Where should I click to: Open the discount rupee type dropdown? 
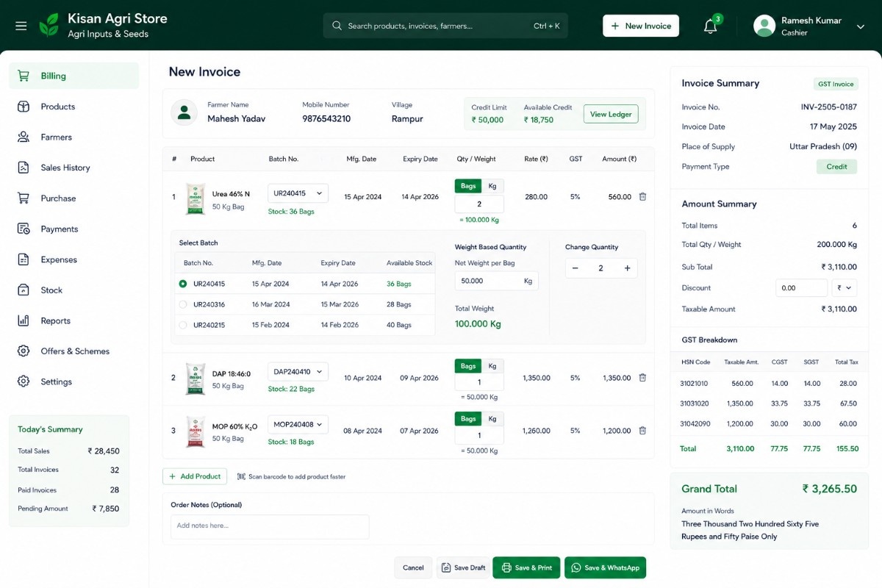tap(844, 288)
